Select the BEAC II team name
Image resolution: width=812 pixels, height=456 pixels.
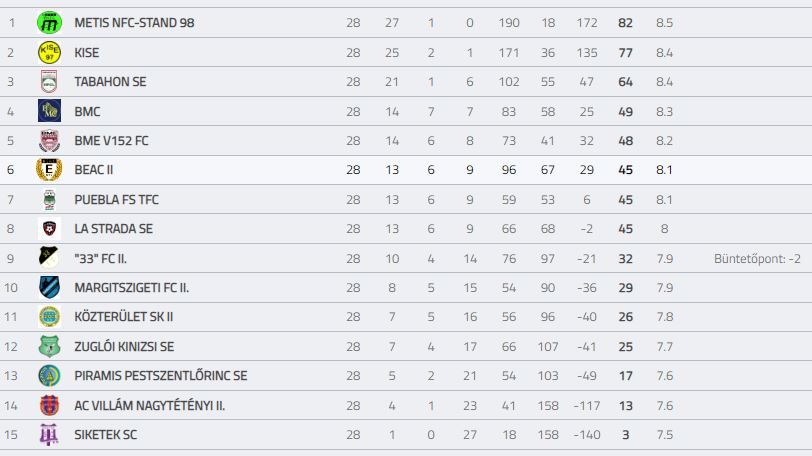[94, 170]
